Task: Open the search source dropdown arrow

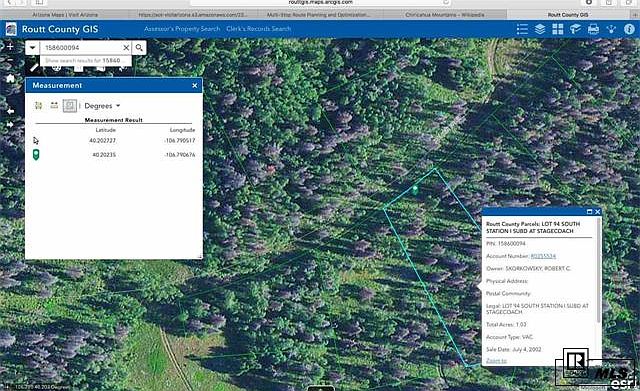Action: click(32, 48)
